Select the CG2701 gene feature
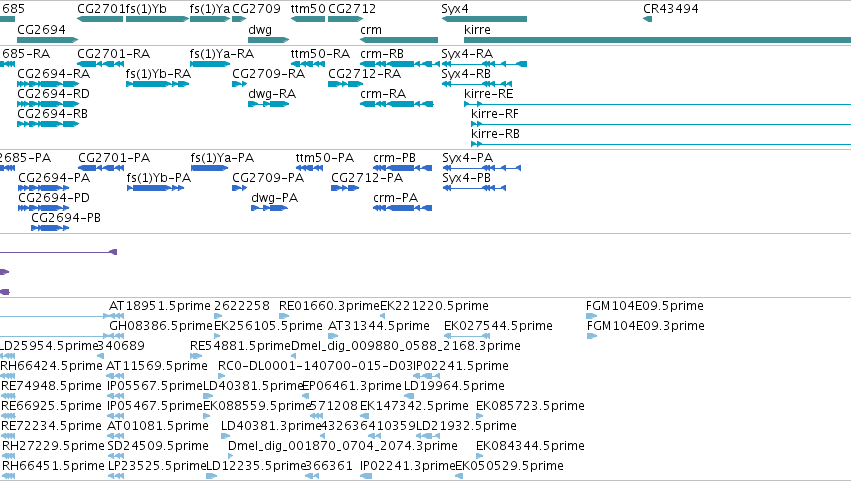The width and height of the screenshot is (851, 481). [x=100, y=19]
